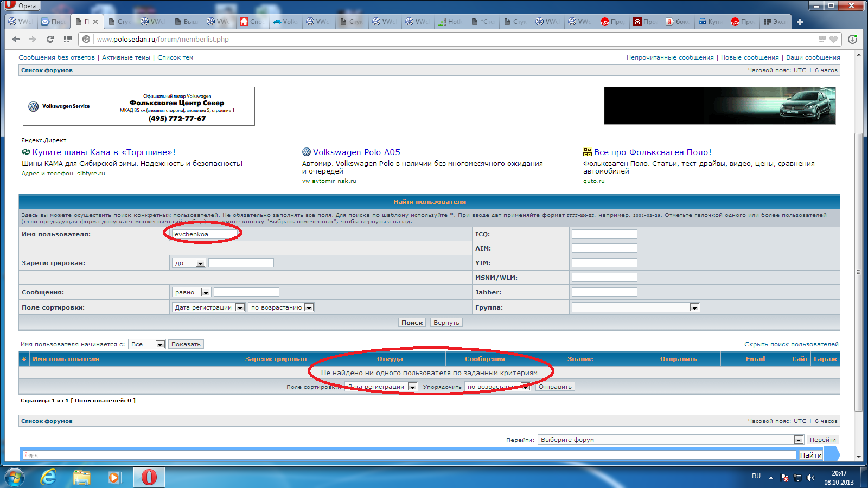Launch Internet Explorer from the taskbar
The height and width of the screenshot is (488, 868).
tap(49, 477)
